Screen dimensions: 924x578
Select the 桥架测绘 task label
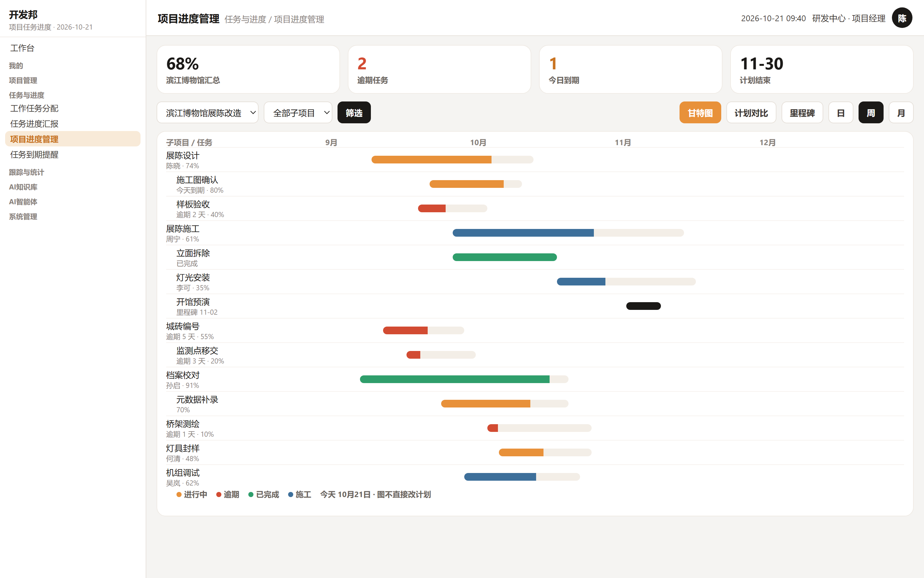183,424
